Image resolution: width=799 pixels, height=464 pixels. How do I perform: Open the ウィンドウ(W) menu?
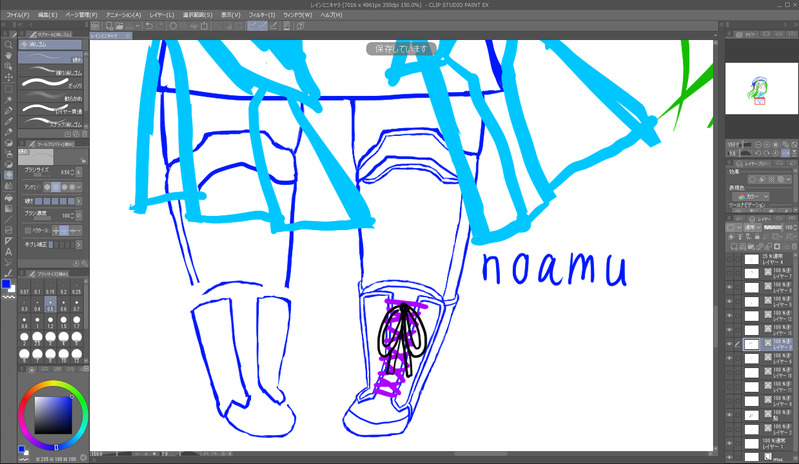tap(298, 15)
